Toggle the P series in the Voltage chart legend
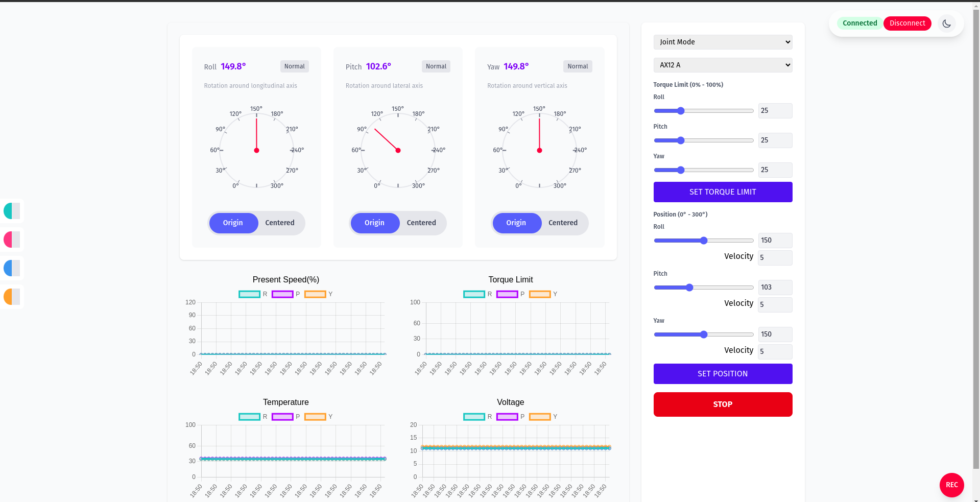 pyautogui.click(x=508, y=416)
